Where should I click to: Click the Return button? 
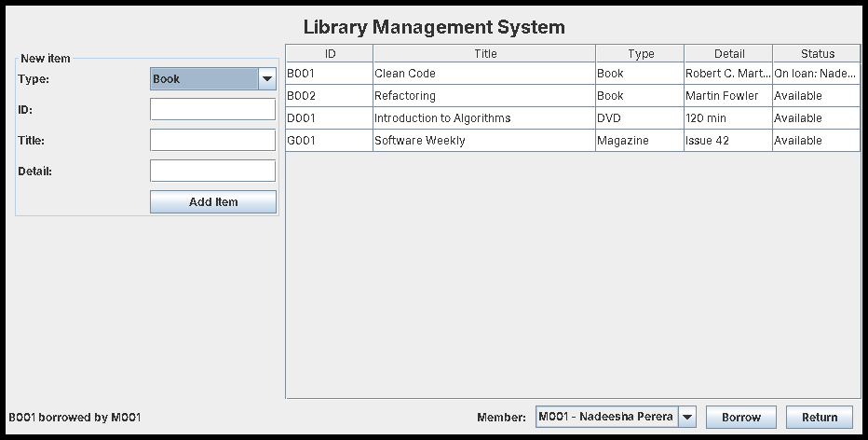(x=820, y=418)
